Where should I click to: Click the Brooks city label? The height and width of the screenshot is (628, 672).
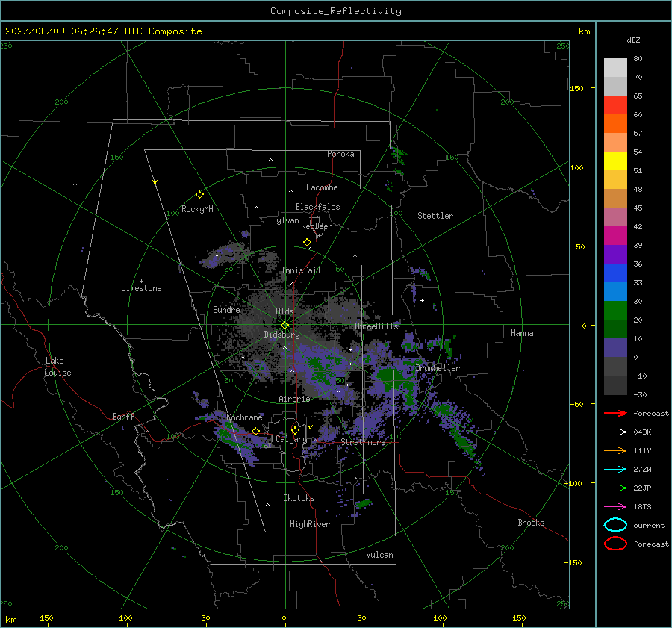point(531,523)
